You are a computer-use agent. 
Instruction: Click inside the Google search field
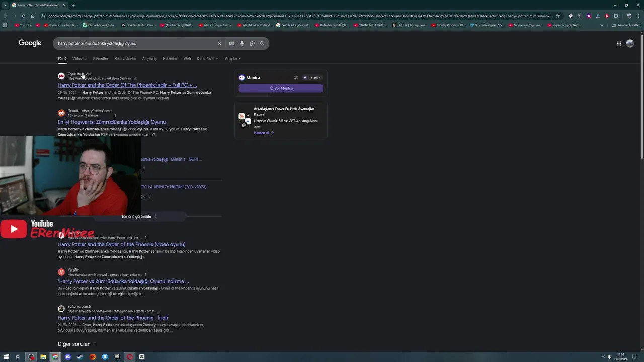click(x=136, y=43)
